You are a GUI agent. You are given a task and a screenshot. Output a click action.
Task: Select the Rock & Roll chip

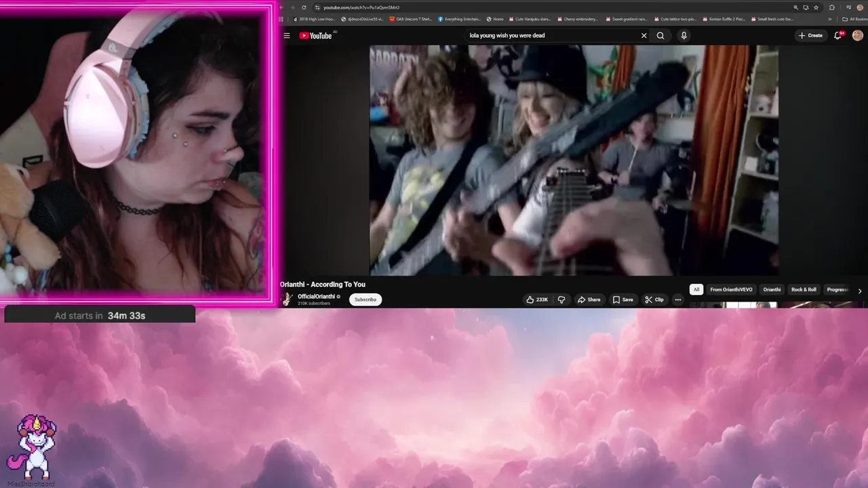[804, 289]
